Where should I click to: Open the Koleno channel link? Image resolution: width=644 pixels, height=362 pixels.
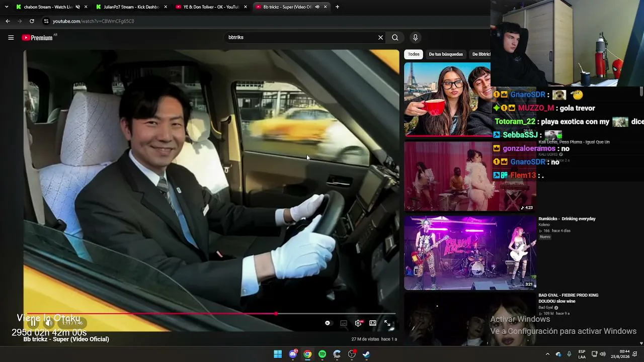click(544, 225)
